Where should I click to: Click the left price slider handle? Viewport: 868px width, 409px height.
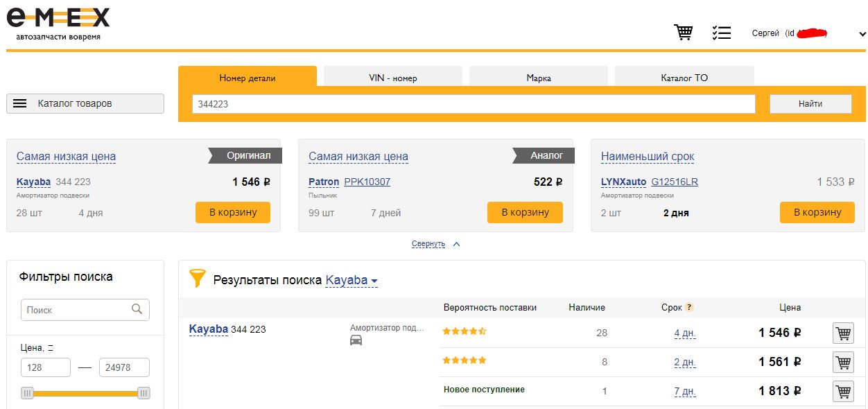28,393
